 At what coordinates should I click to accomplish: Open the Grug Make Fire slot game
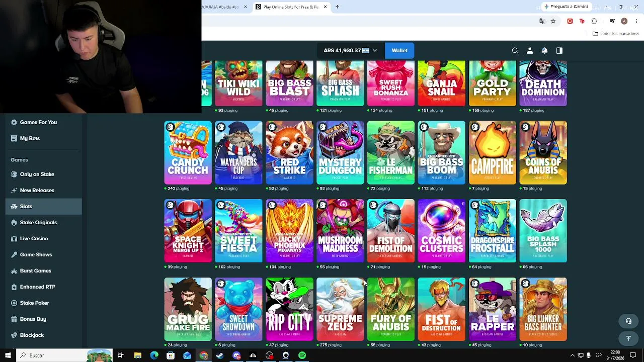188,309
